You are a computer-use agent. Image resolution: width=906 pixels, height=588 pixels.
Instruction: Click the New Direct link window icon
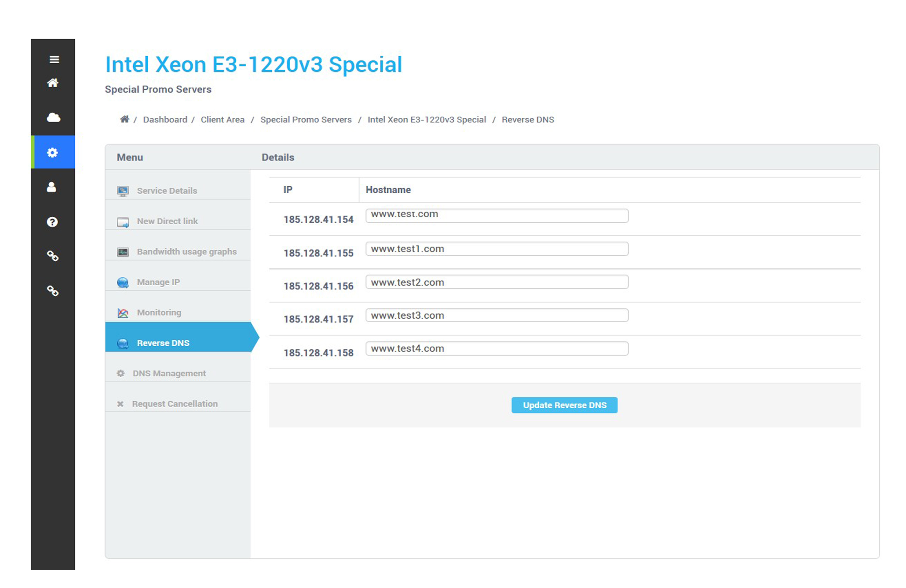pyautogui.click(x=123, y=222)
